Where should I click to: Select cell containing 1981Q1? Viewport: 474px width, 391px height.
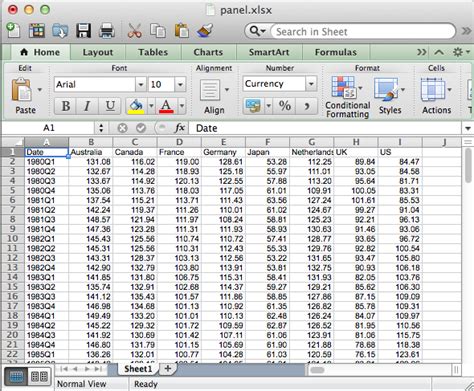click(x=46, y=200)
